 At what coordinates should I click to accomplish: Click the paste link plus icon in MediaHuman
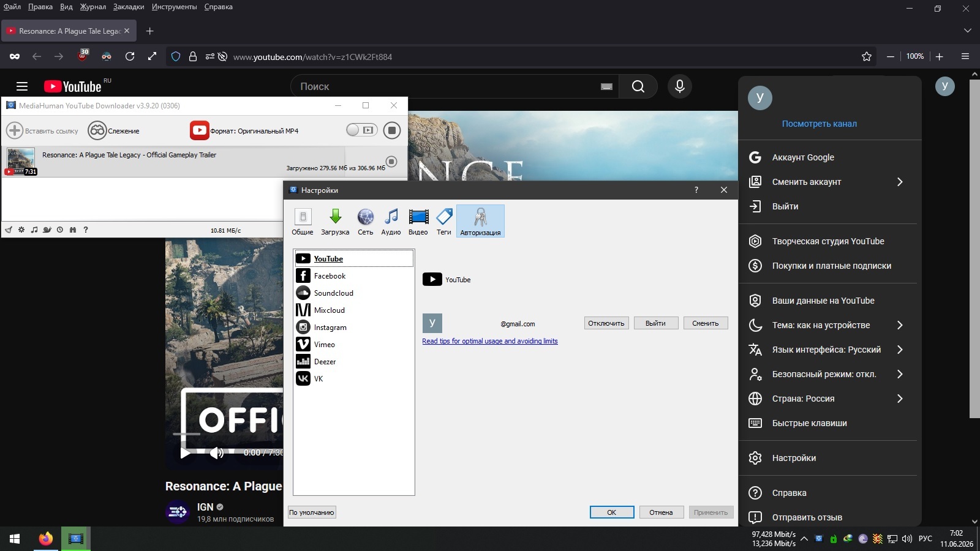15,130
